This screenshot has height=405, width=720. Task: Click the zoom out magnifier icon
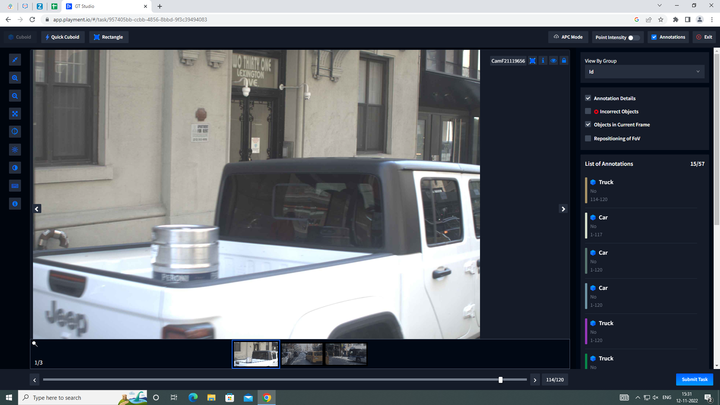[x=15, y=96]
